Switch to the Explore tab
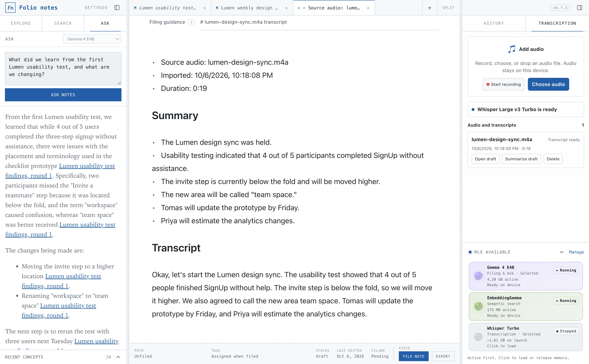This screenshot has width=589, height=364. pos(21,23)
